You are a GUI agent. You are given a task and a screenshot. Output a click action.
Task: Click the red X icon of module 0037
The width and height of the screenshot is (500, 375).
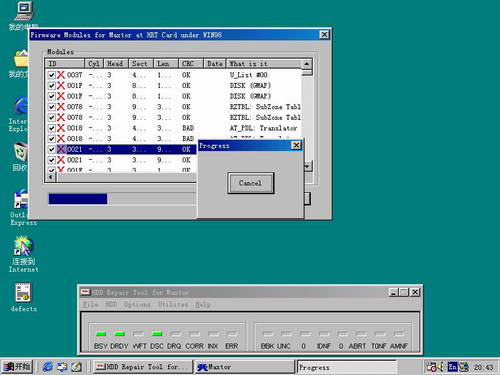61,75
